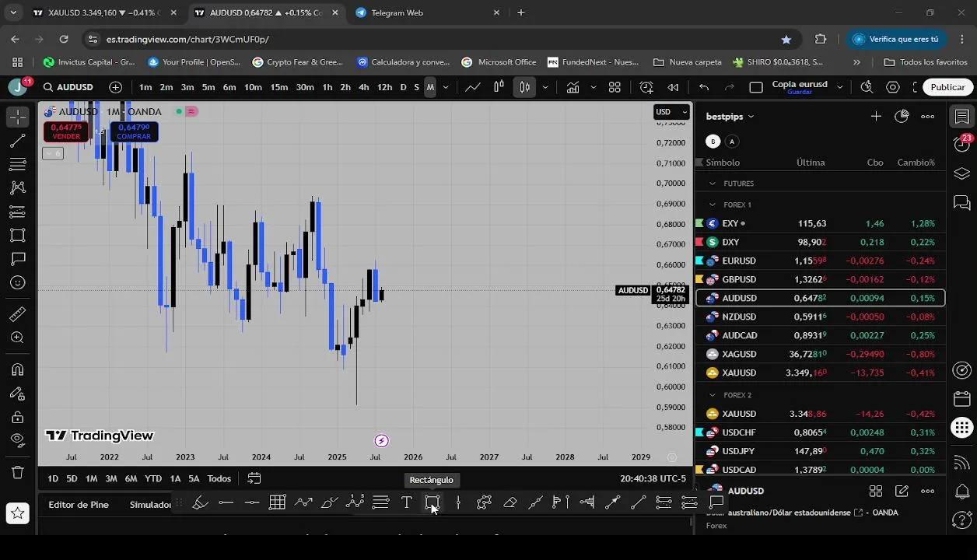Open the Calculadora y conve... bookmark
This screenshot has width=977, height=560.
point(403,61)
